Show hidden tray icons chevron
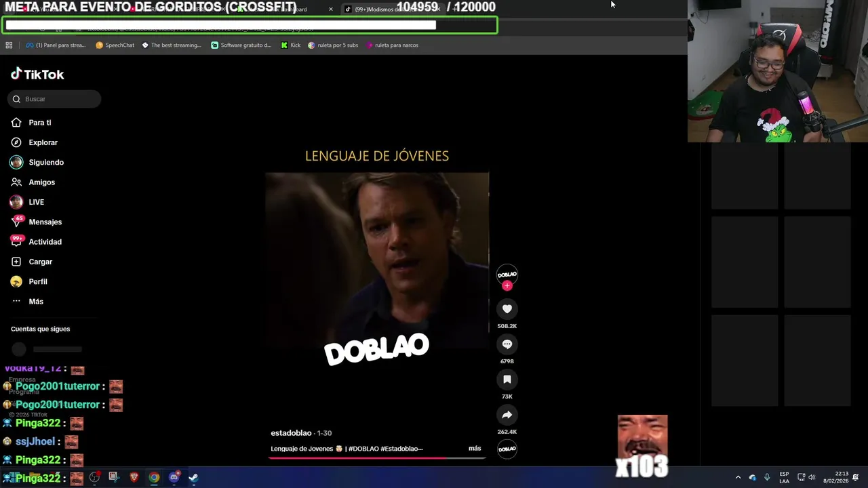 pos(738,477)
